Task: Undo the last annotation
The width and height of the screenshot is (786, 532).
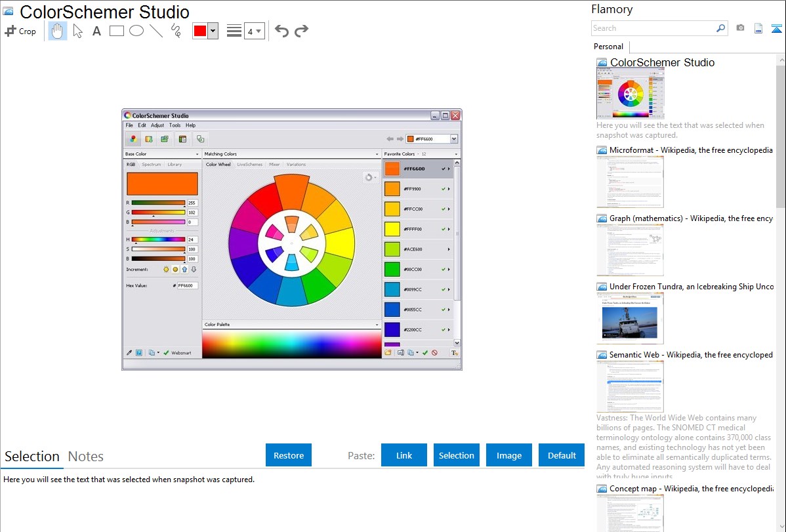Action: [281, 31]
